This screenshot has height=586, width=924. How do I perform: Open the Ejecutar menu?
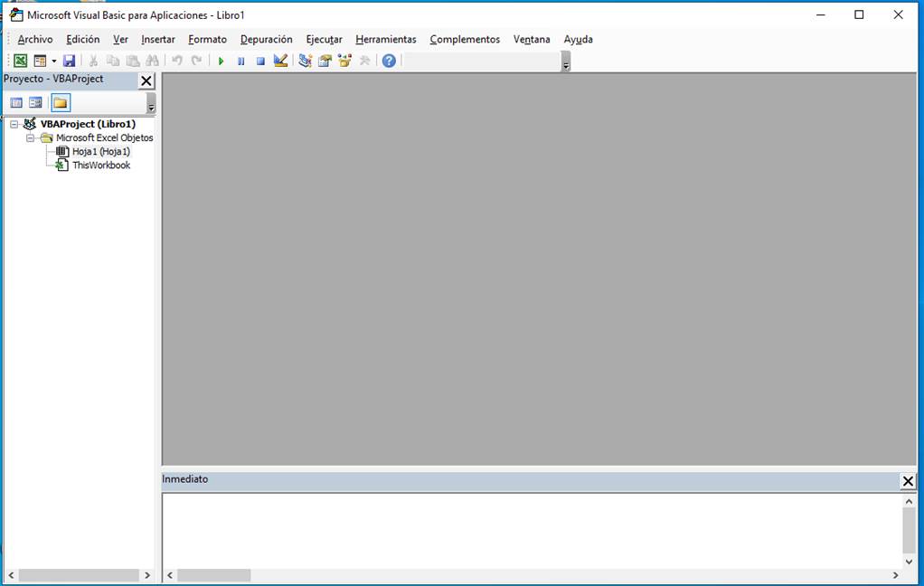[324, 40]
